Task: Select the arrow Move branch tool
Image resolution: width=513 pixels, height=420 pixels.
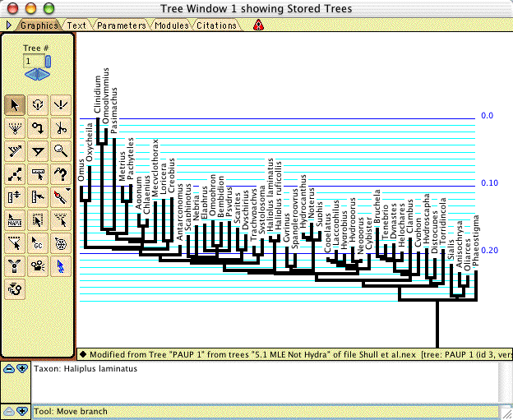Action: coord(15,105)
